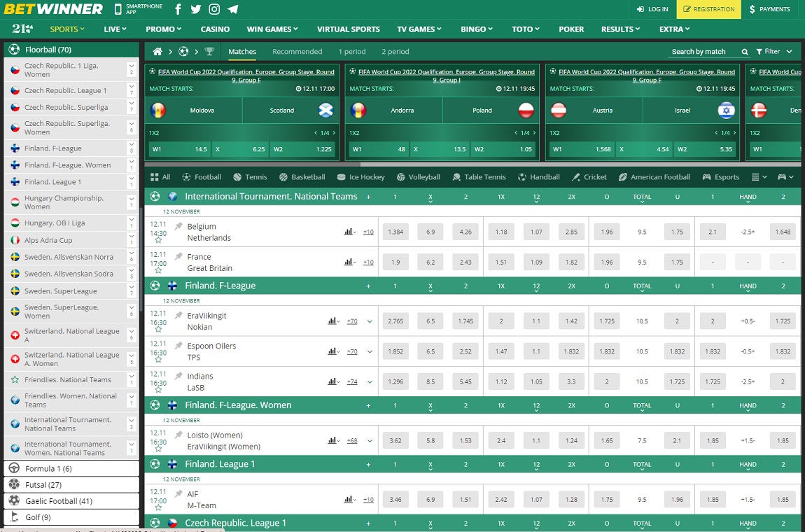The width and height of the screenshot is (805, 532).
Task: Open Virtual Sports section
Action: [x=349, y=29]
